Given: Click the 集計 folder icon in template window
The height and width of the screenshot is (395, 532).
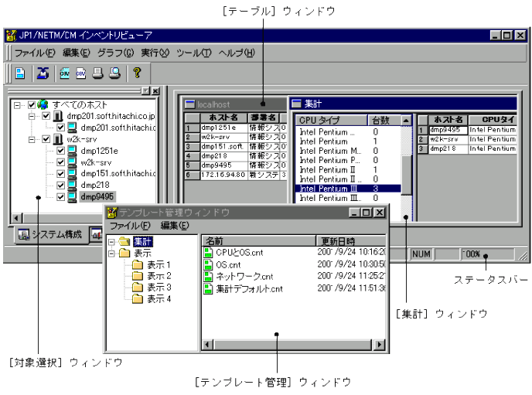Looking at the screenshot, I should pyautogui.click(x=124, y=241).
